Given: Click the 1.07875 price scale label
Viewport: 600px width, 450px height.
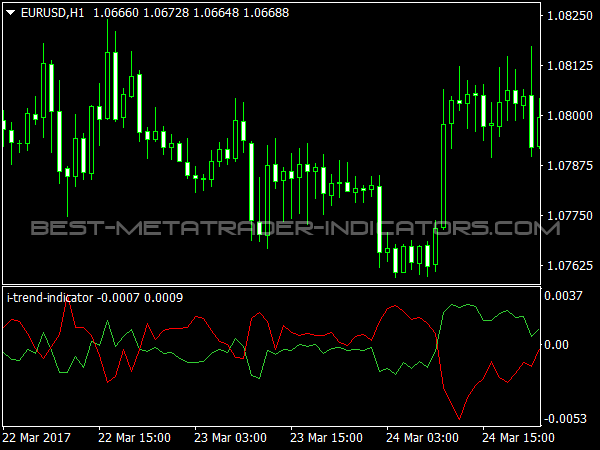Looking at the screenshot, I should pos(570,166).
